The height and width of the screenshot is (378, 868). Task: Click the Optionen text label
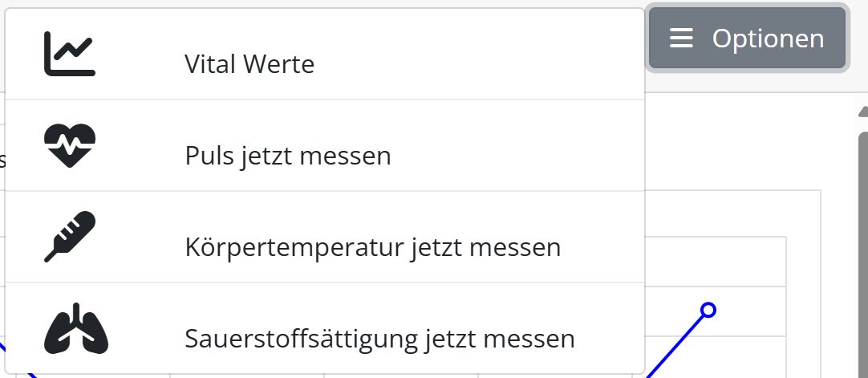point(768,39)
